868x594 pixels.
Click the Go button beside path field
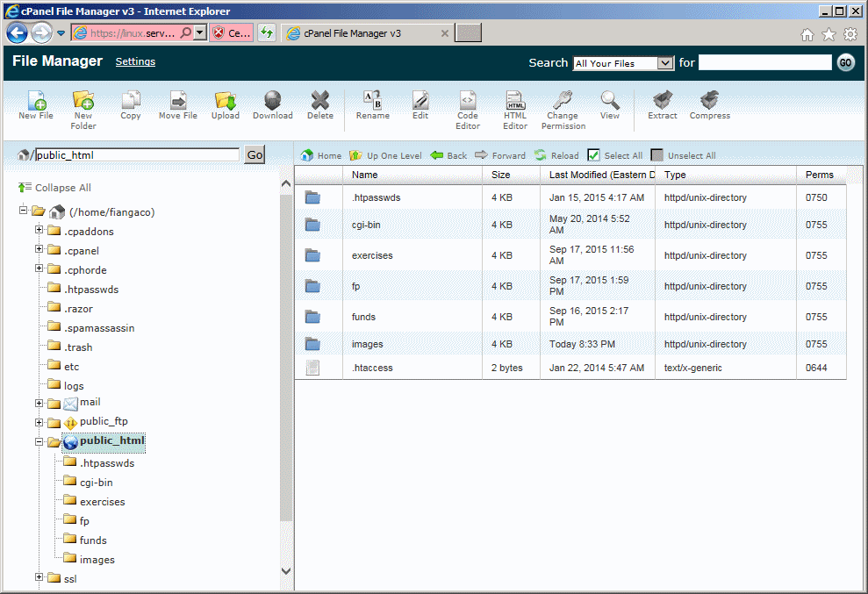pos(255,155)
